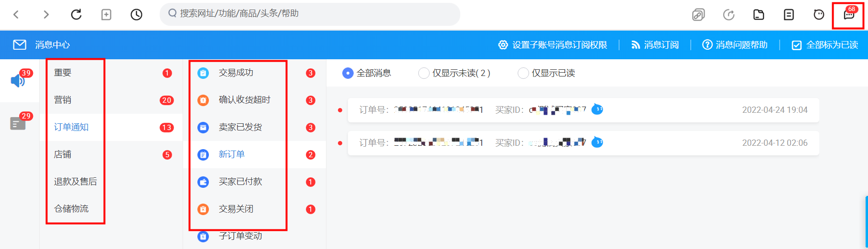
Task: Reload the page with the refresh icon
Action: 76,14
